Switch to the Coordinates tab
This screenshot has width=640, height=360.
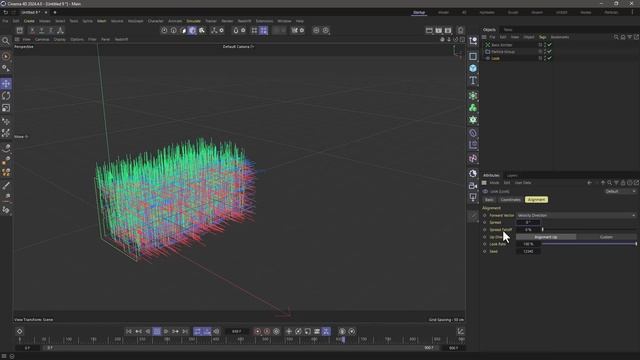coord(510,200)
